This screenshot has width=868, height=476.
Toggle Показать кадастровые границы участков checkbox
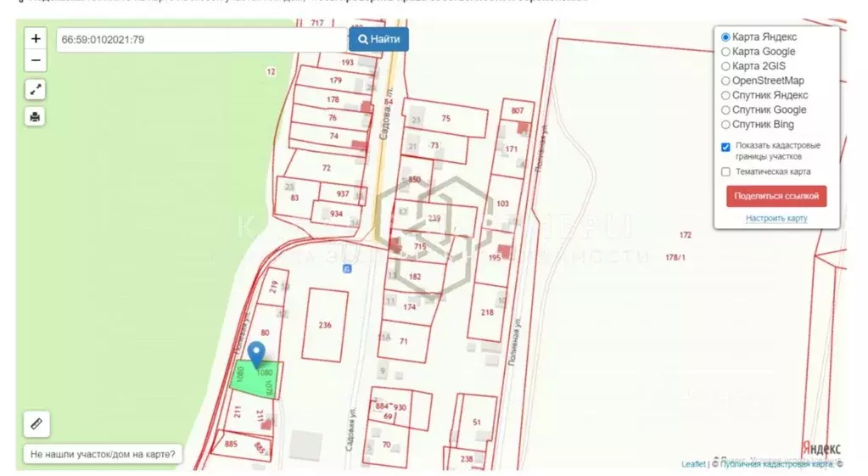point(725,148)
